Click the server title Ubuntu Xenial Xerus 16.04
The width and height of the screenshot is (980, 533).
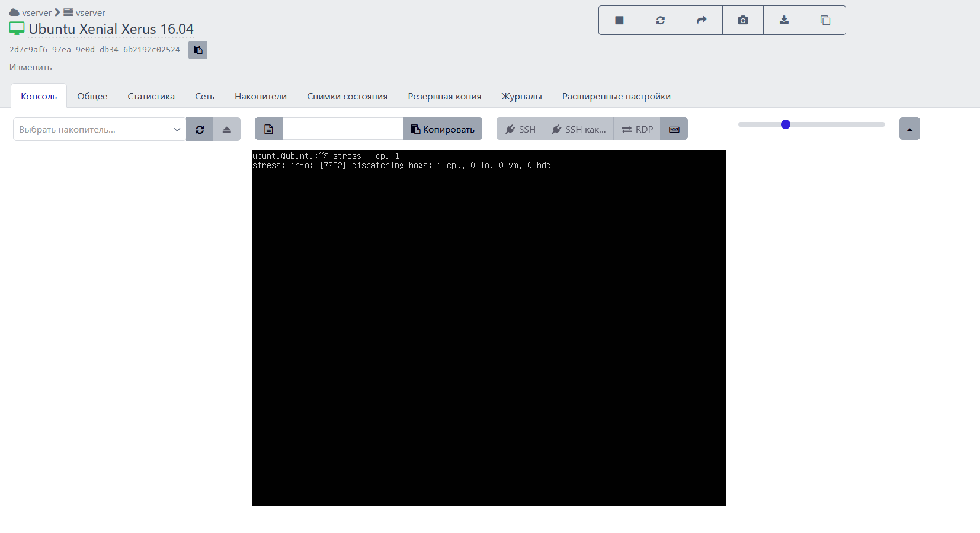pos(111,29)
